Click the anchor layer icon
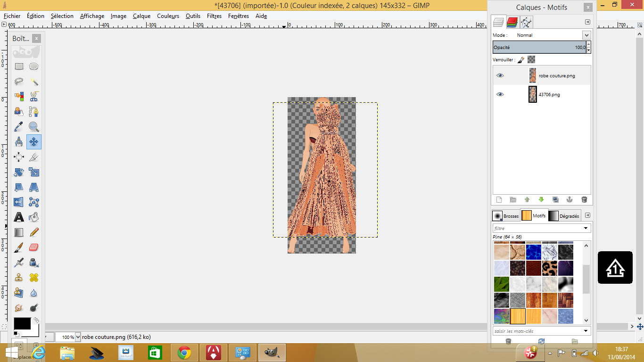Viewport: 644px width, 362px height. tap(570, 200)
